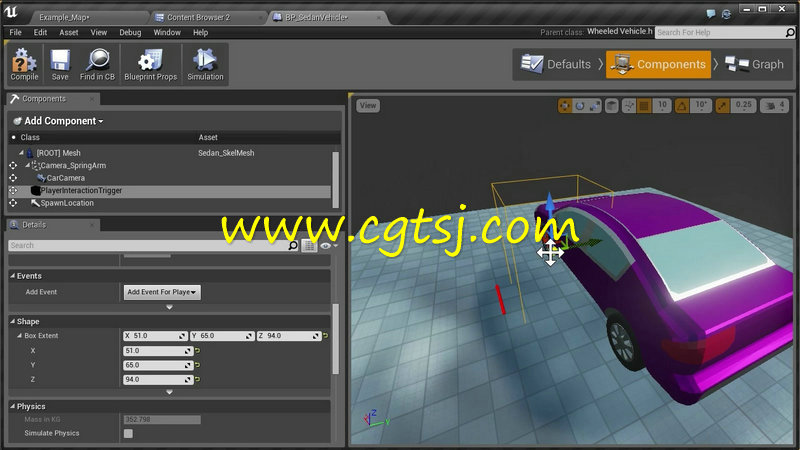800x450 pixels.
Task: Click the surface snapping icon in the viewport toolbar
Action: point(629,106)
